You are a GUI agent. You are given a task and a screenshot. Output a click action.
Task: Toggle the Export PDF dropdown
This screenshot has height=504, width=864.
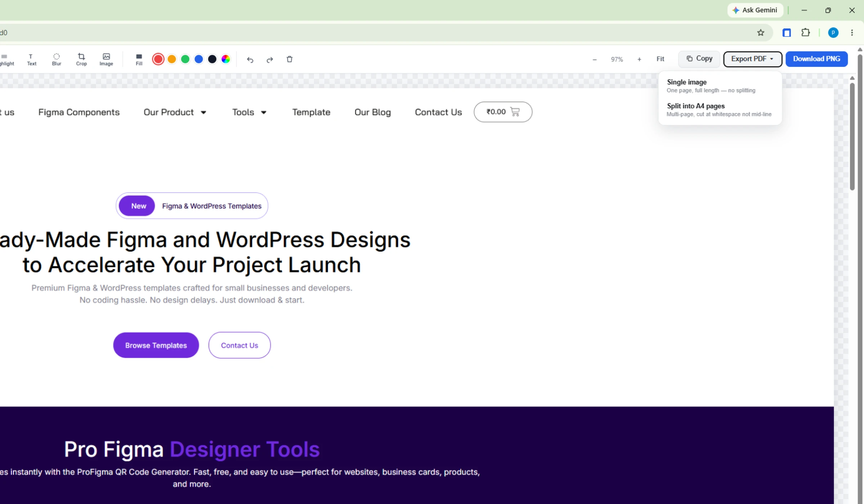(753, 59)
